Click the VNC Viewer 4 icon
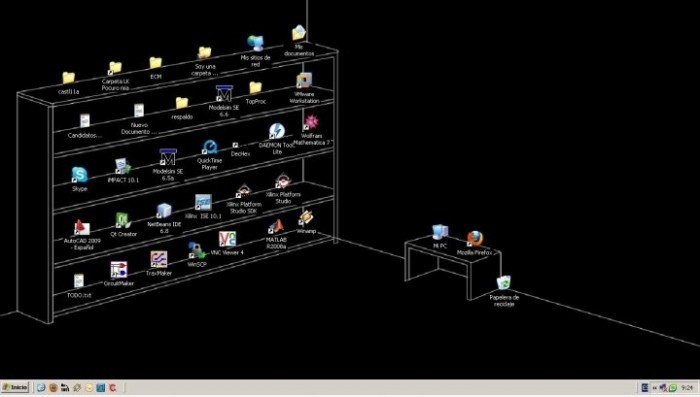Image resolution: width=700 pixels, height=397 pixels. 227,239
